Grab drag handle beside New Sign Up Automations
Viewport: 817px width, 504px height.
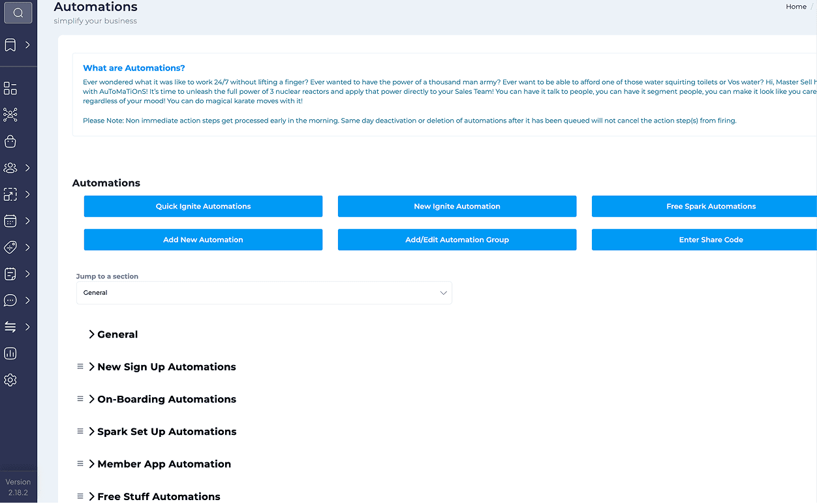[80, 366]
